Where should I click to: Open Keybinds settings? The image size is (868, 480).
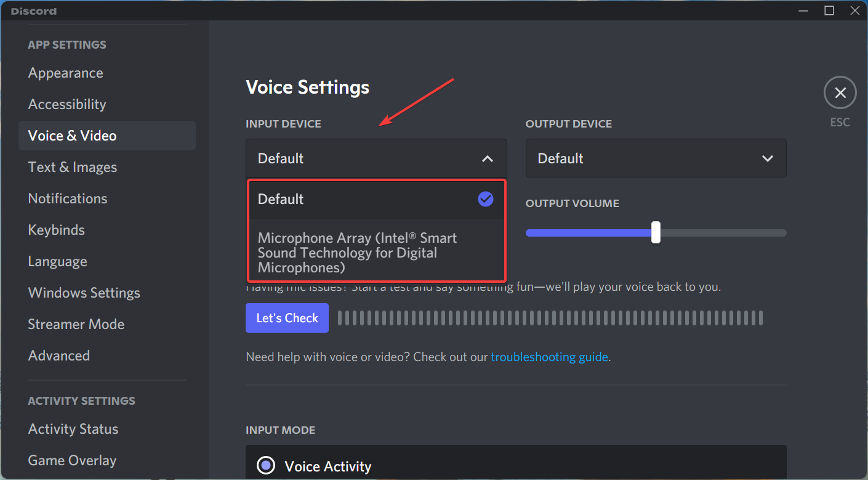56,230
